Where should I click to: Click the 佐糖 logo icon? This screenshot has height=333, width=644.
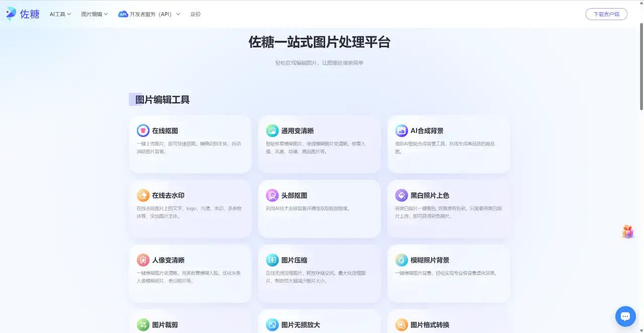11,14
